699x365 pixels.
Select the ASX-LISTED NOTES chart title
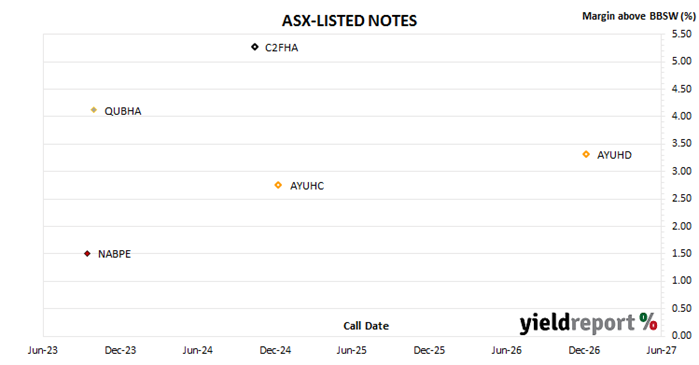[349, 21]
